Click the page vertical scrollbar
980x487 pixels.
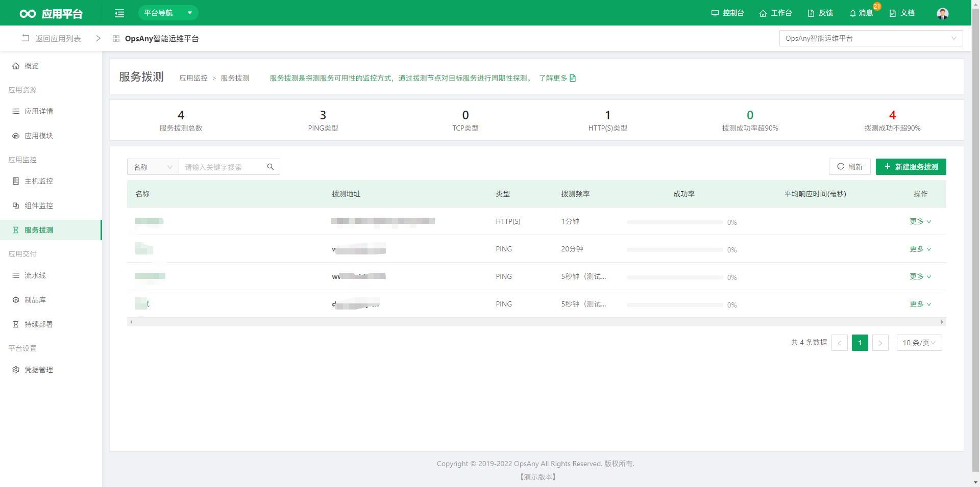point(975,240)
